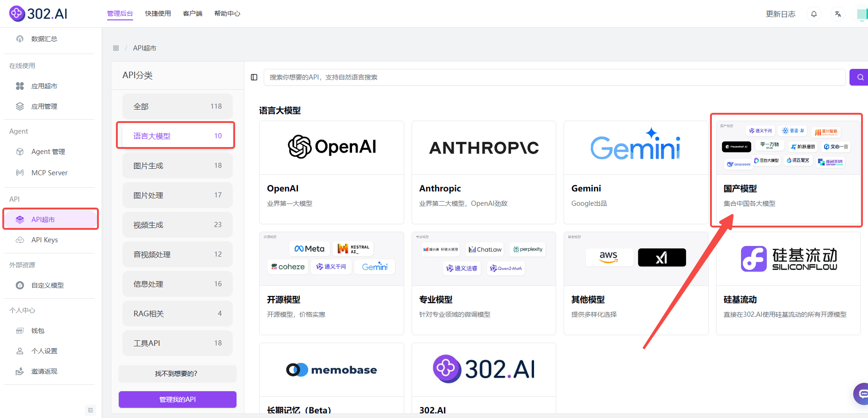Open the 国产模型 card title
Viewport: 868px width, 418px height.
[x=740, y=189]
